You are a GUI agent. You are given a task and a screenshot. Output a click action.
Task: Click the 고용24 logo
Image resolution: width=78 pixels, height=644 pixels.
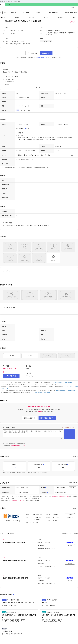point(3,13)
